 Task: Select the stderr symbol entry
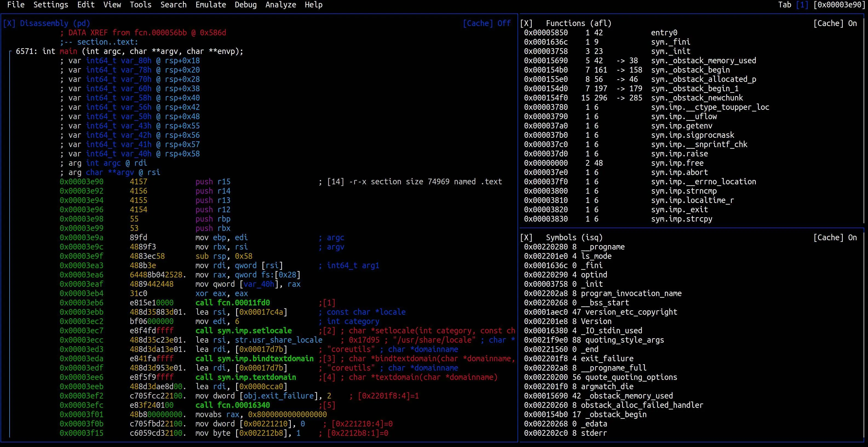point(593,433)
